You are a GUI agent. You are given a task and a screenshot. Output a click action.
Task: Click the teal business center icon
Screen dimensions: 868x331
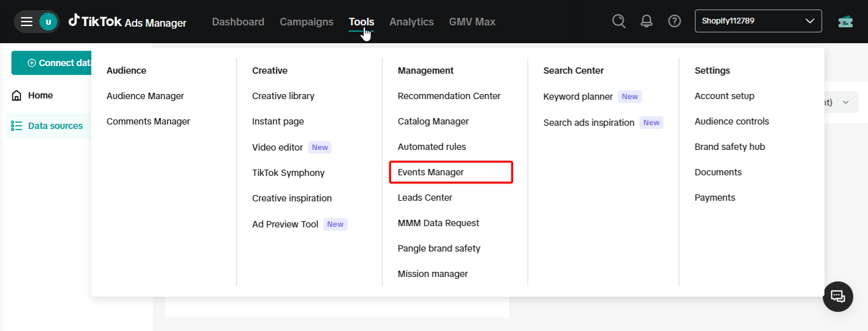click(845, 21)
